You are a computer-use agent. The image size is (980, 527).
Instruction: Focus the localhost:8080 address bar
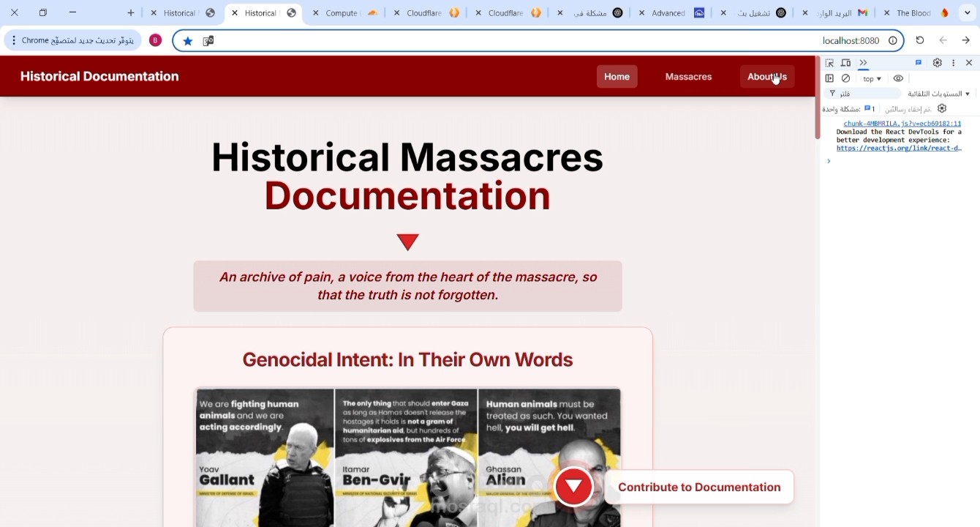coord(538,41)
